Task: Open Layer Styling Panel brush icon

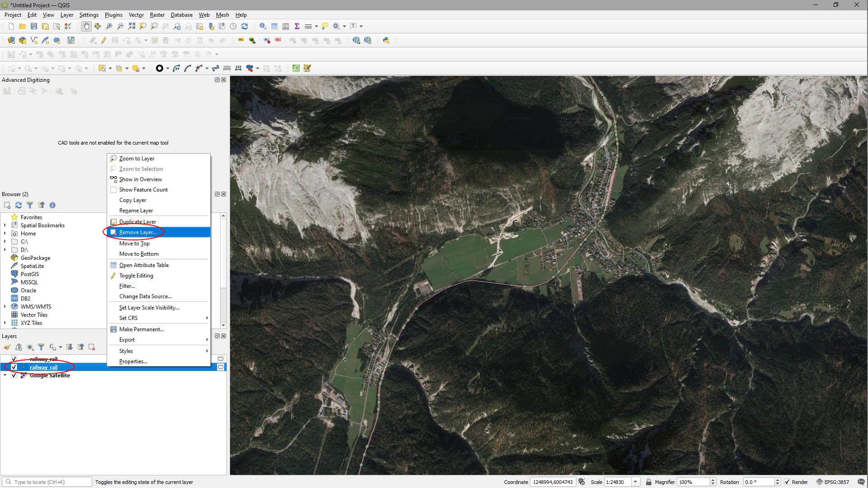Action: pyautogui.click(x=7, y=347)
